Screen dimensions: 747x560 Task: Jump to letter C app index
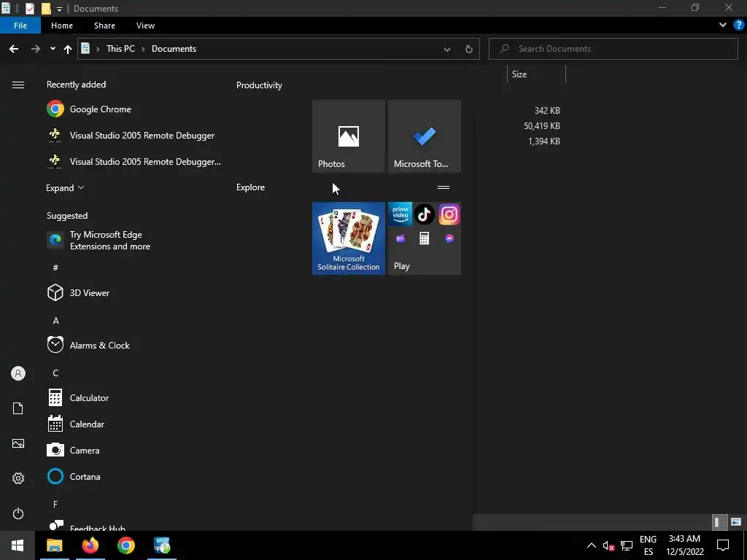(55, 373)
